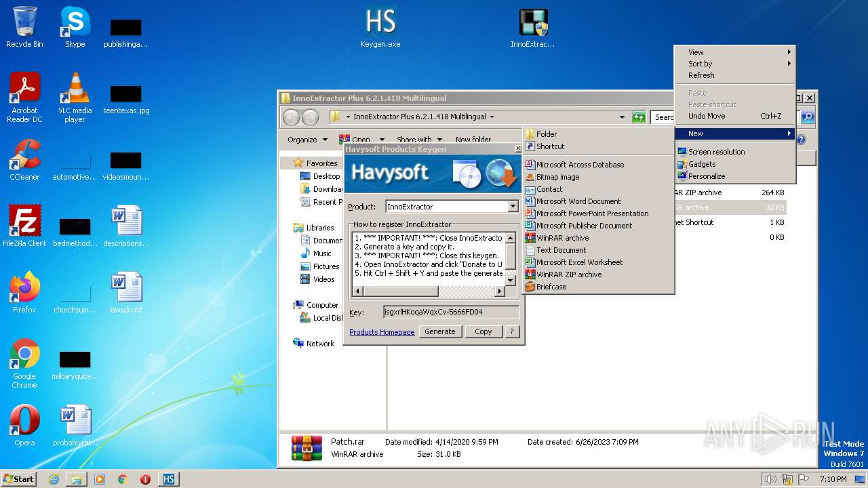The height and width of the screenshot is (488, 868).
Task: Create new WinRAR ZIP archive from submenu
Action: [x=599, y=274]
